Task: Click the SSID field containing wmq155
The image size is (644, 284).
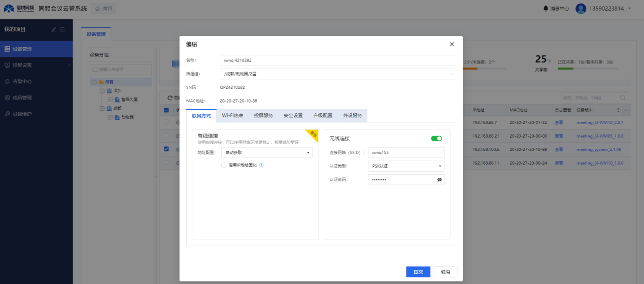Action: [x=406, y=152]
